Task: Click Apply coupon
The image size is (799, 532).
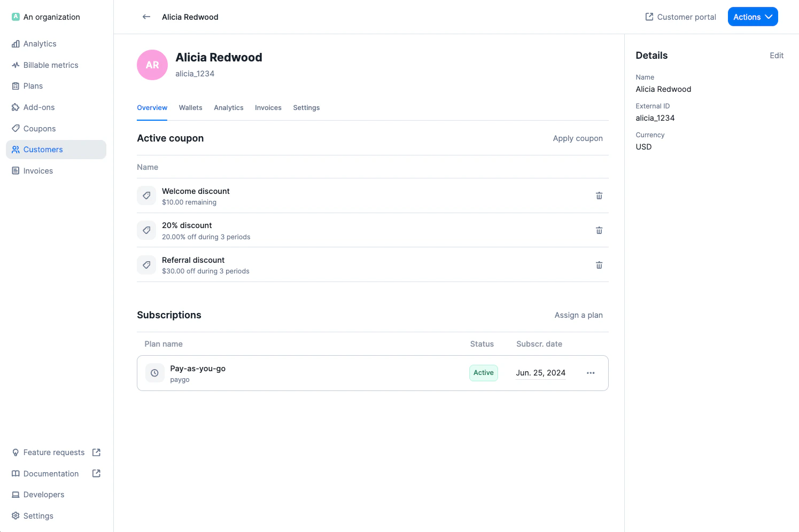Action: click(578, 138)
